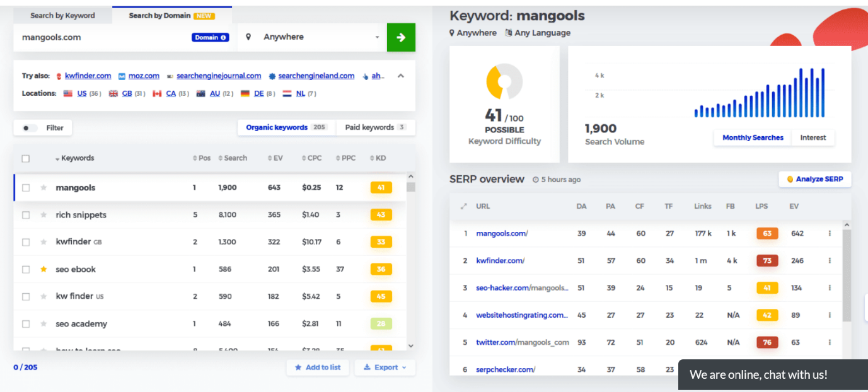The height and width of the screenshot is (392, 868).
Task: Star the mangools keyword row
Action: (43, 188)
